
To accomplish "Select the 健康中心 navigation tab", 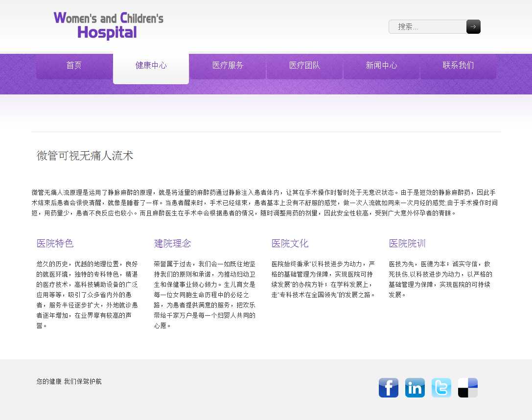I will 151,66.
